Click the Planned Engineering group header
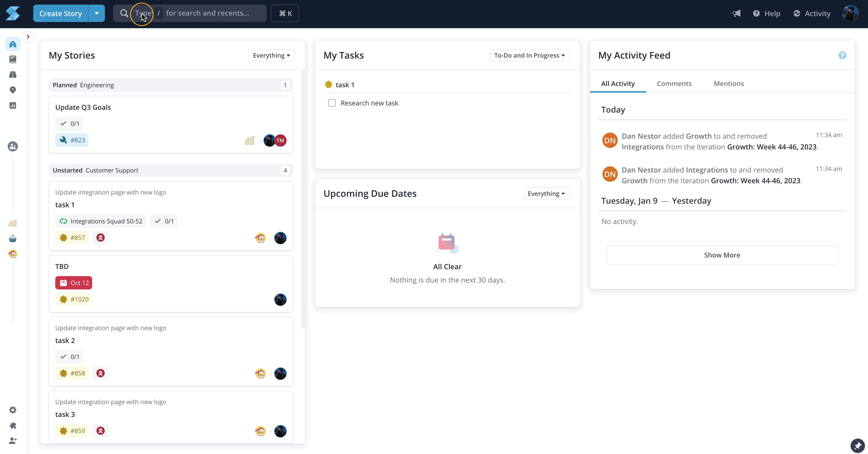The image size is (868, 454). [x=171, y=85]
